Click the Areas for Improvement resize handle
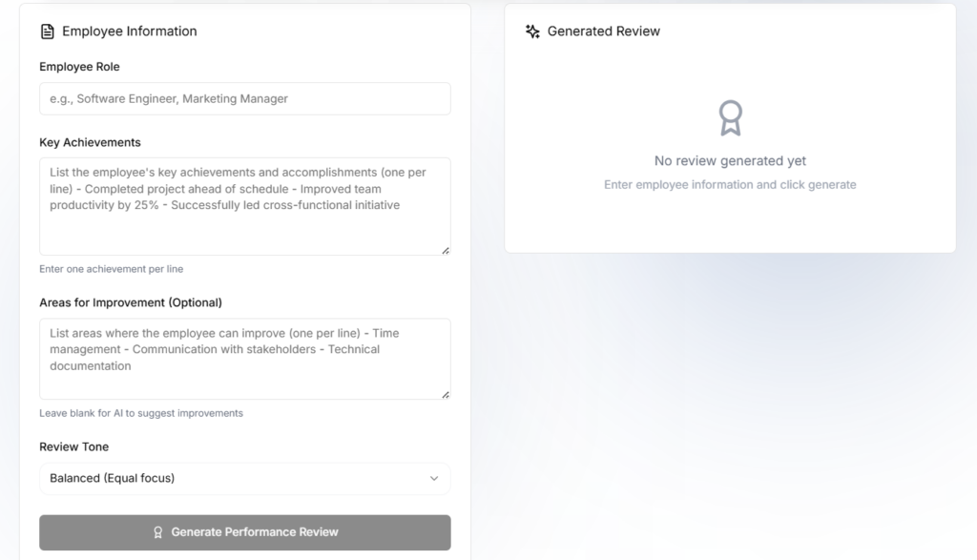977x560 pixels. pyautogui.click(x=445, y=394)
